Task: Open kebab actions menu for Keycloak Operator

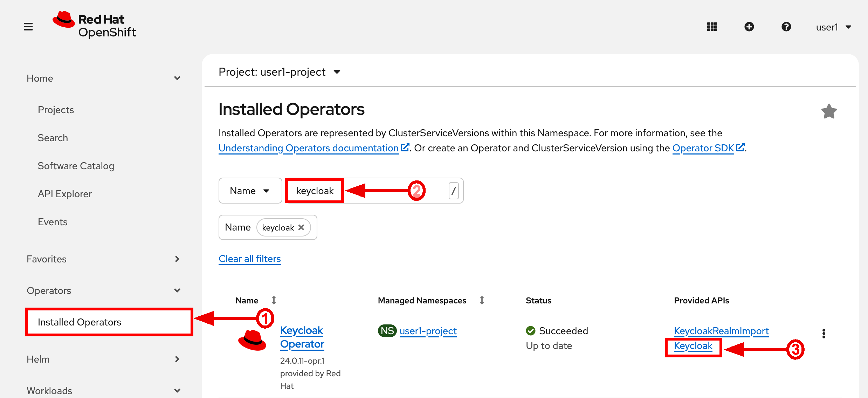Action: tap(824, 334)
